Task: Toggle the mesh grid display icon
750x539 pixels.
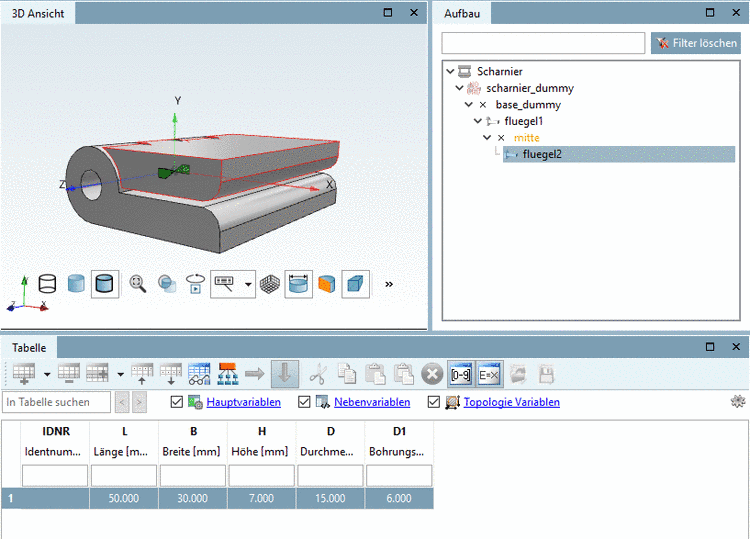Action: [x=270, y=284]
